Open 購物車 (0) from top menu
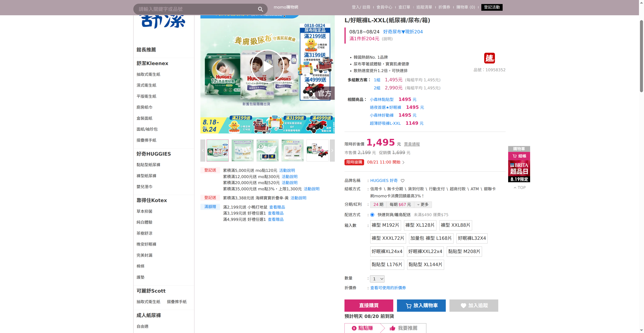This screenshot has height=333, width=644. (466, 7)
